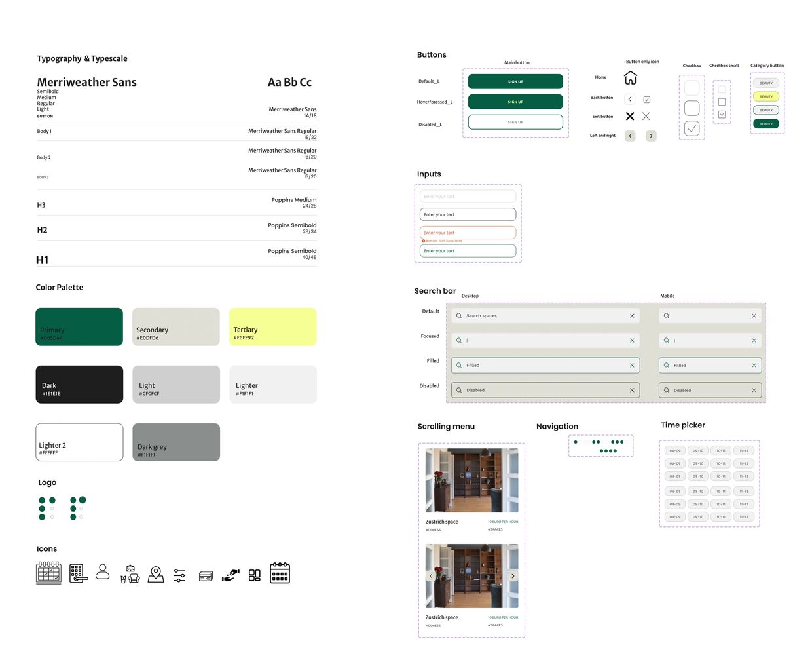
Task: Click the grey left arrow button
Action: (630, 136)
